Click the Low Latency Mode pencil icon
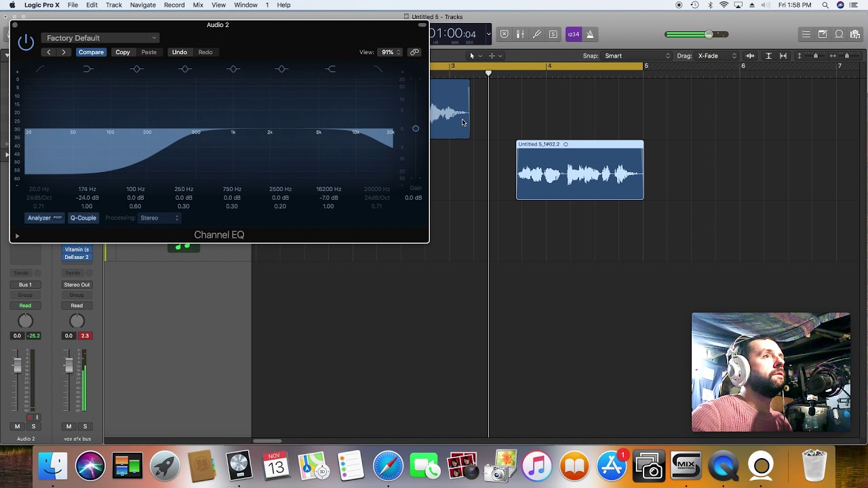Screen dimensions: 868x488 pyautogui.click(x=536, y=34)
